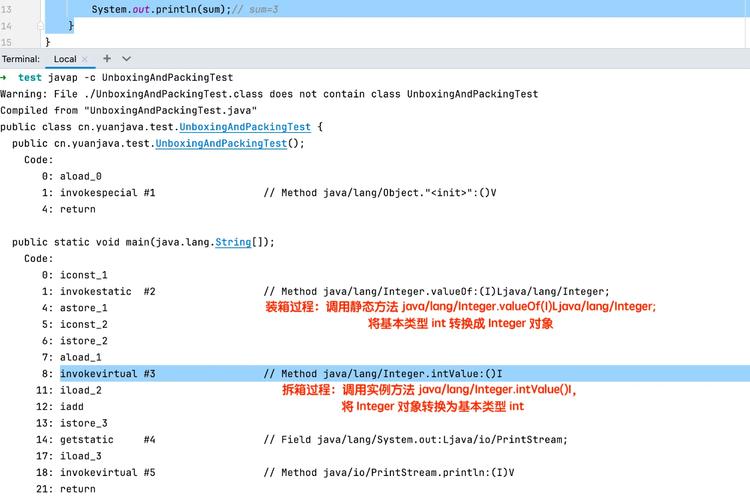Click the '13: istore_3' instruction
The image size is (750, 500).
72,423
